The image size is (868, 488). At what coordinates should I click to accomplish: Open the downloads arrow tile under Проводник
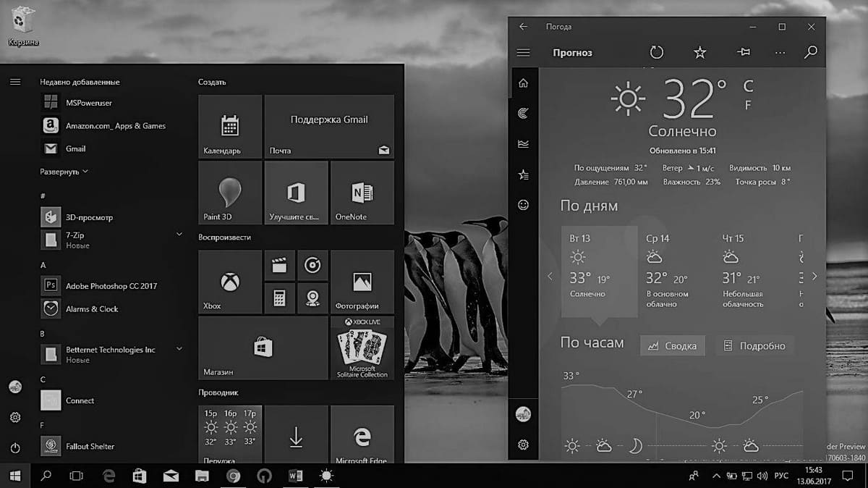[296, 434]
